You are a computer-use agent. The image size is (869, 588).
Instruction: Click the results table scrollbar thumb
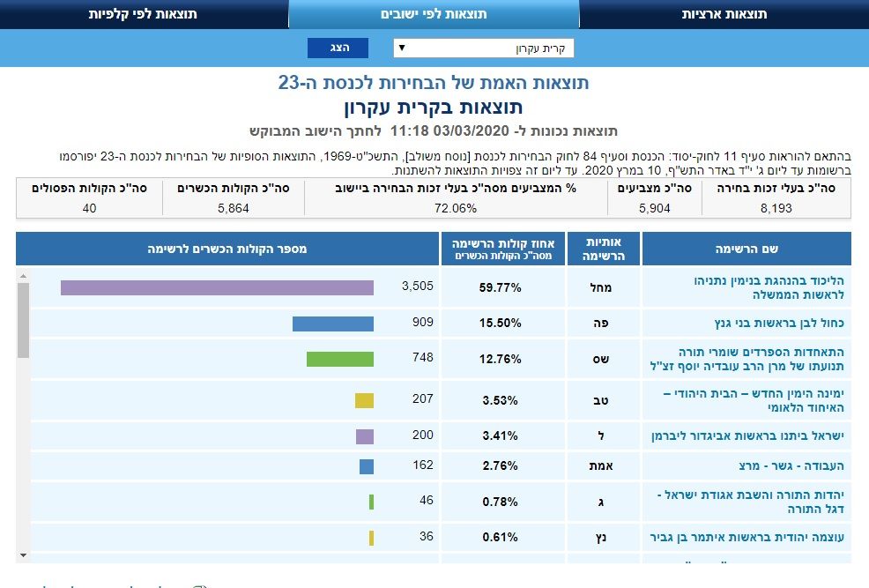point(23,319)
